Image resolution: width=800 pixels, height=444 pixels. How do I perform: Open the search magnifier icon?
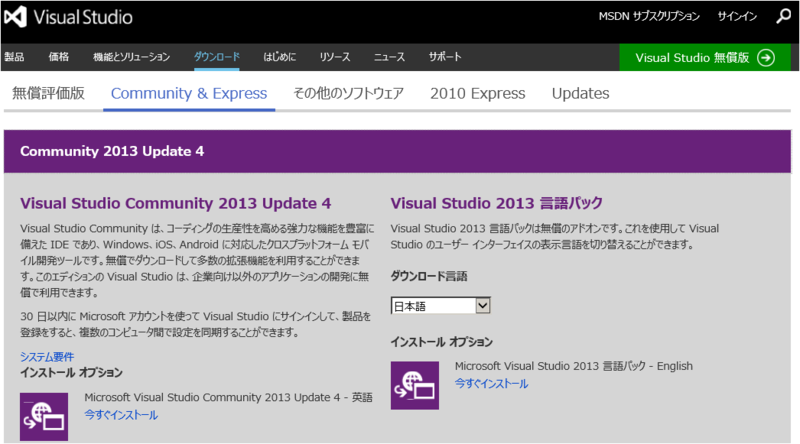point(783,16)
